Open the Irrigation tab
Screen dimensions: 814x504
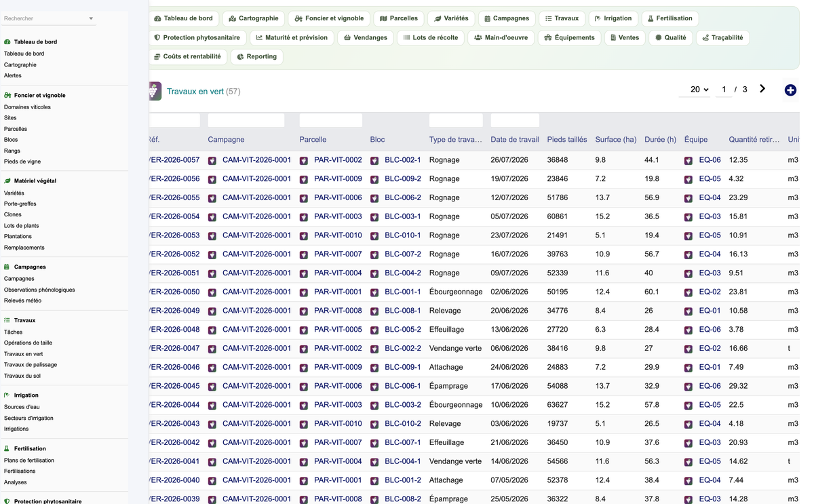tap(613, 18)
